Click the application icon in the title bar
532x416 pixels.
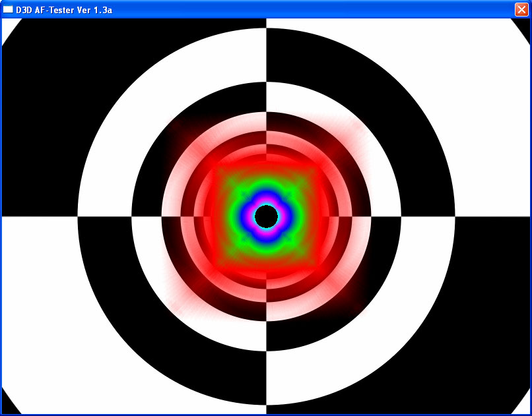[x=9, y=9]
